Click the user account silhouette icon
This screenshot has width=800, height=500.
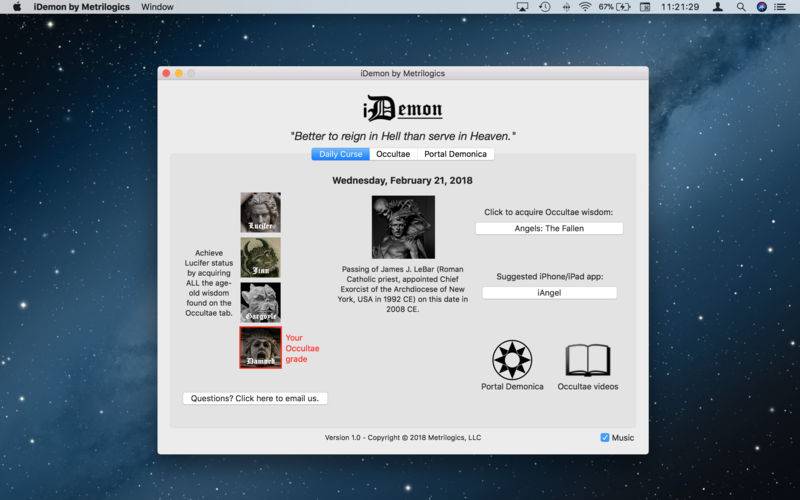point(717,7)
